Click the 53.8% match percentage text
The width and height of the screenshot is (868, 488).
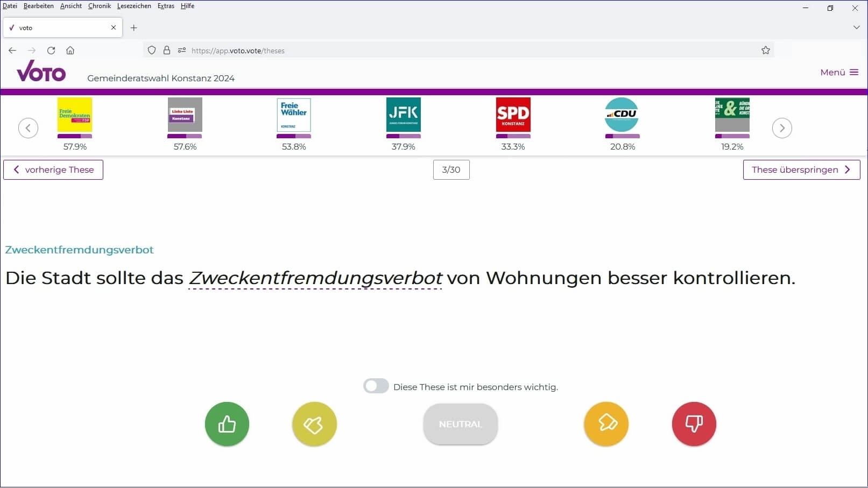[x=294, y=146]
